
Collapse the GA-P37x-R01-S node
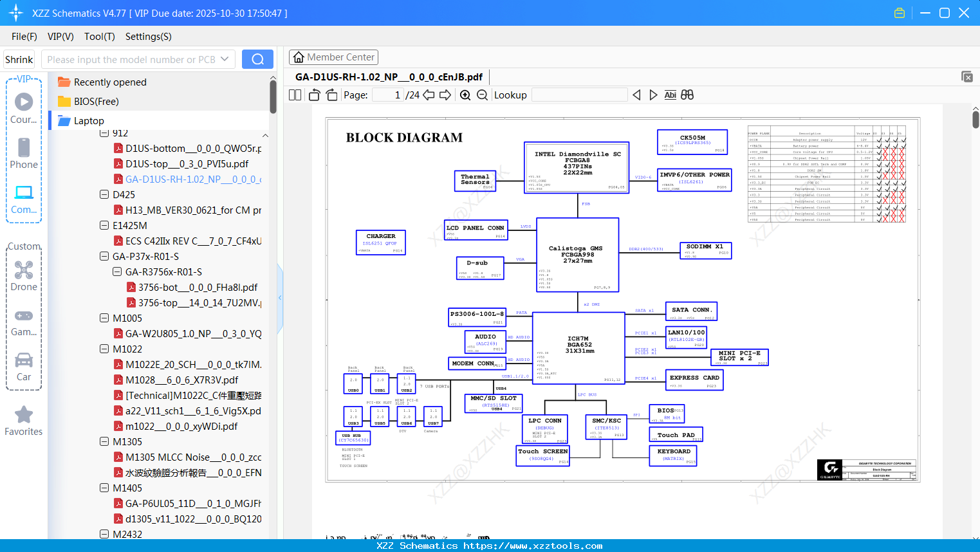(104, 256)
